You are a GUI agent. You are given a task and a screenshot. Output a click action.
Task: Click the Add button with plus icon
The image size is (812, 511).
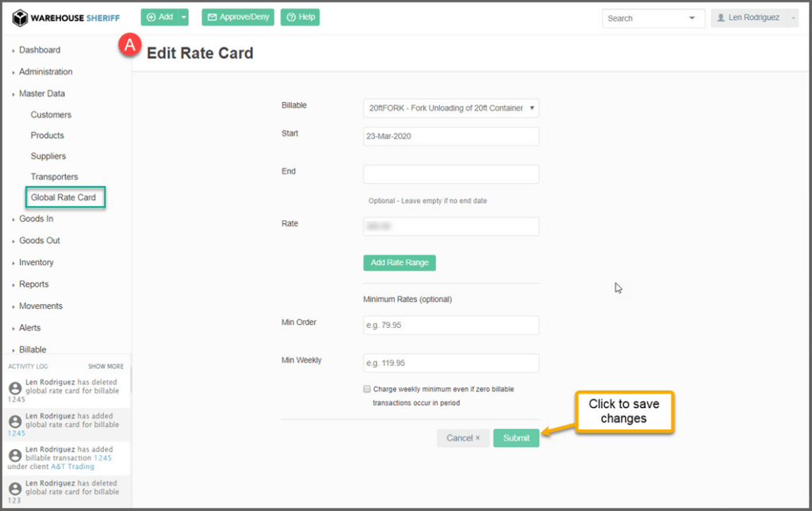point(159,17)
